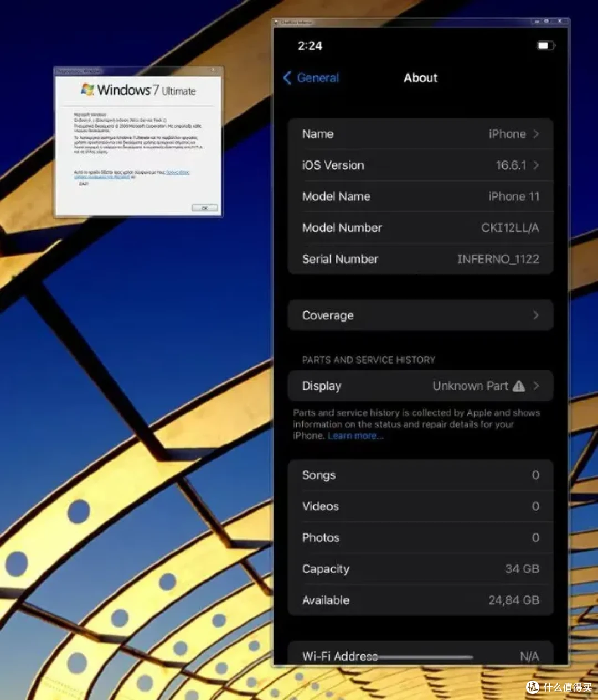
Task: Open the Name row chevron
Action: (536, 134)
